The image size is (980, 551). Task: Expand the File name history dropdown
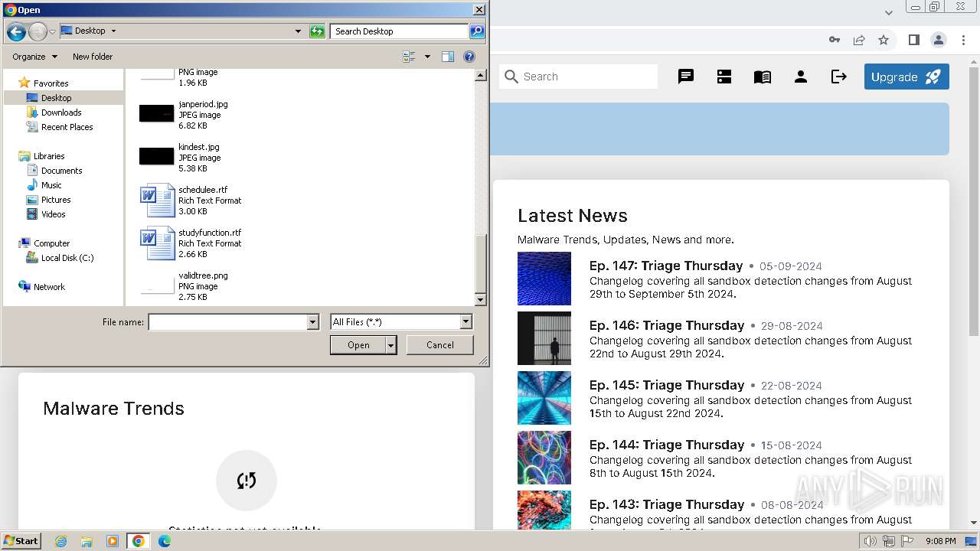coord(312,322)
